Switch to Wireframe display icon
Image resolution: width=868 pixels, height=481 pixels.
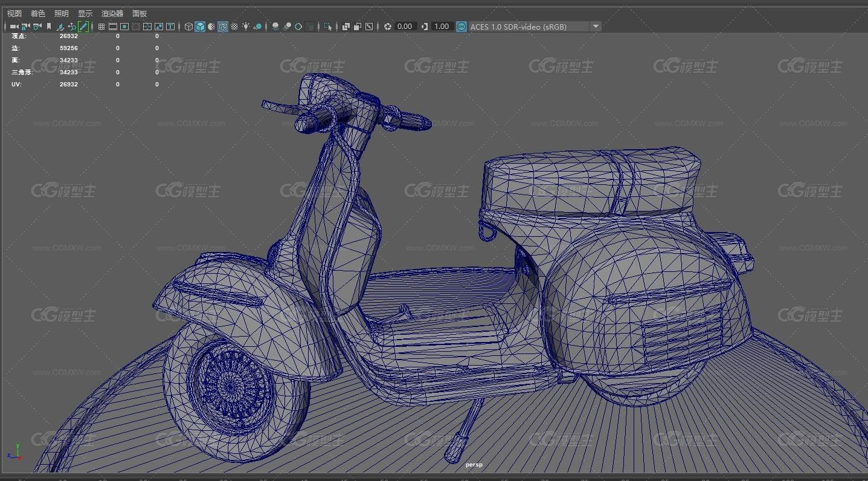pyautogui.click(x=188, y=27)
